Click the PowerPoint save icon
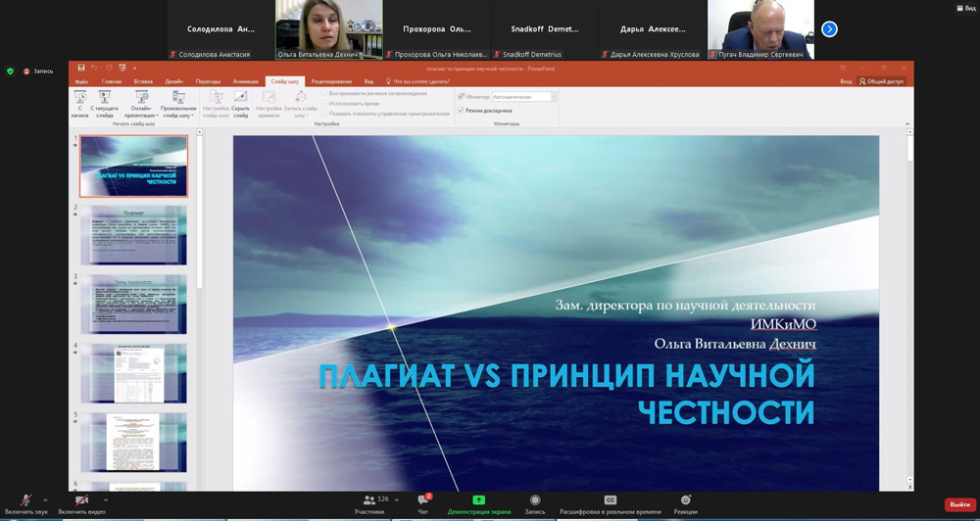Screen dimensions: 980x521 (x=81, y=68)
